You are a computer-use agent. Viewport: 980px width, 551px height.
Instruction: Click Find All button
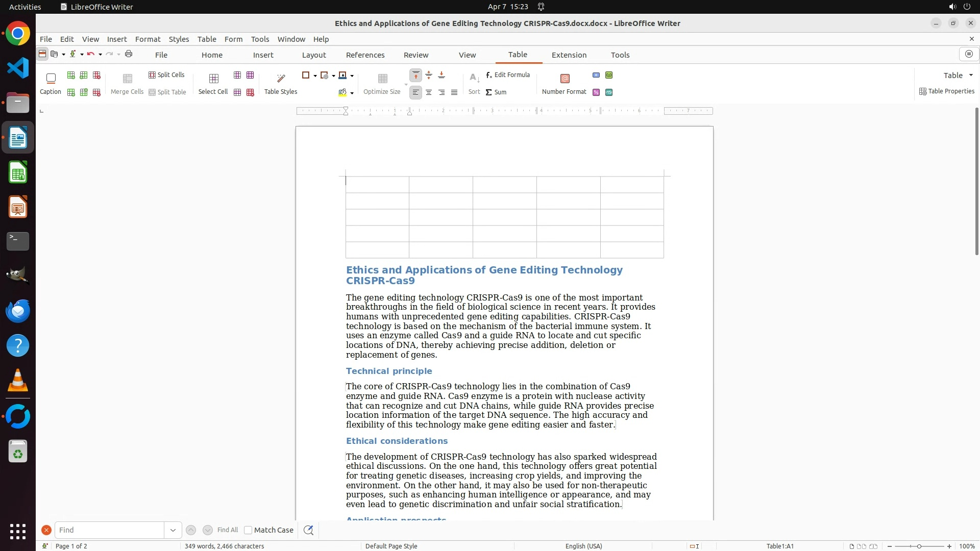click(227, 530)
